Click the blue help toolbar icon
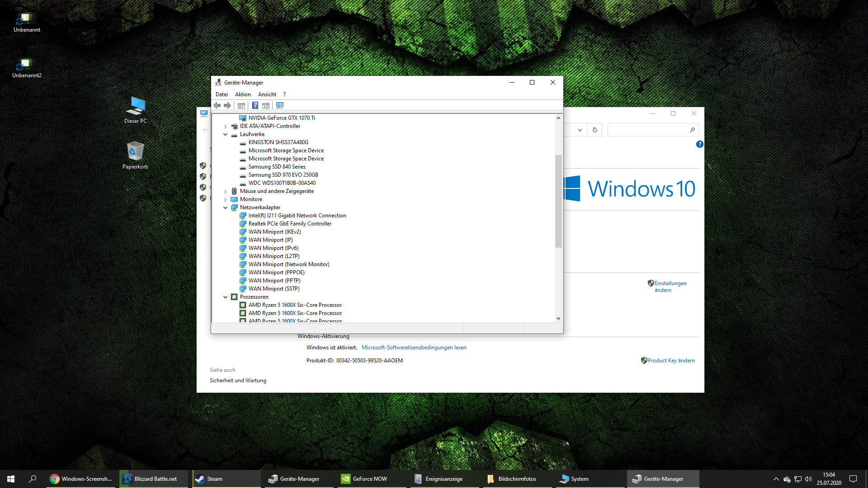This screenshot has width=868, height=488. [255, 105]
